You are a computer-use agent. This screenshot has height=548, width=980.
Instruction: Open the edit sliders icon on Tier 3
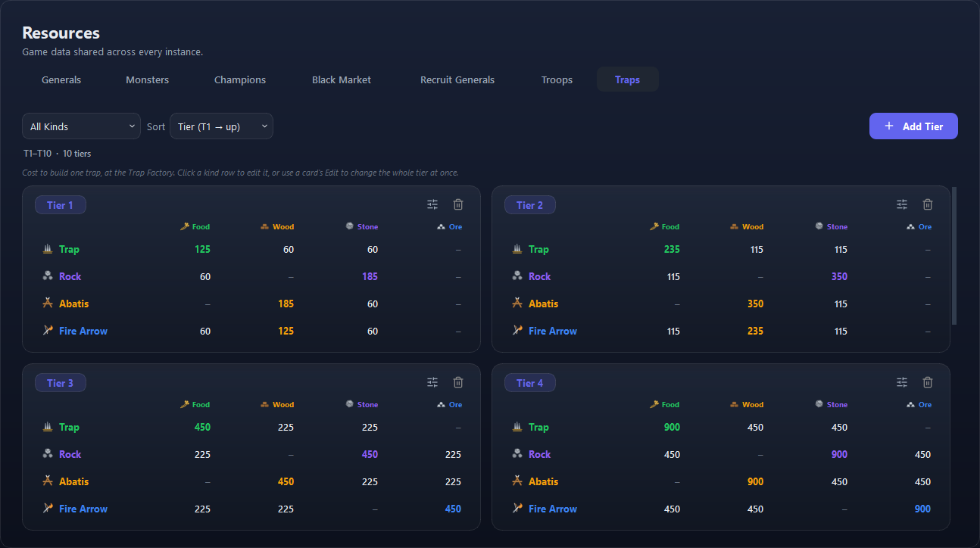(x=432, y=382)
